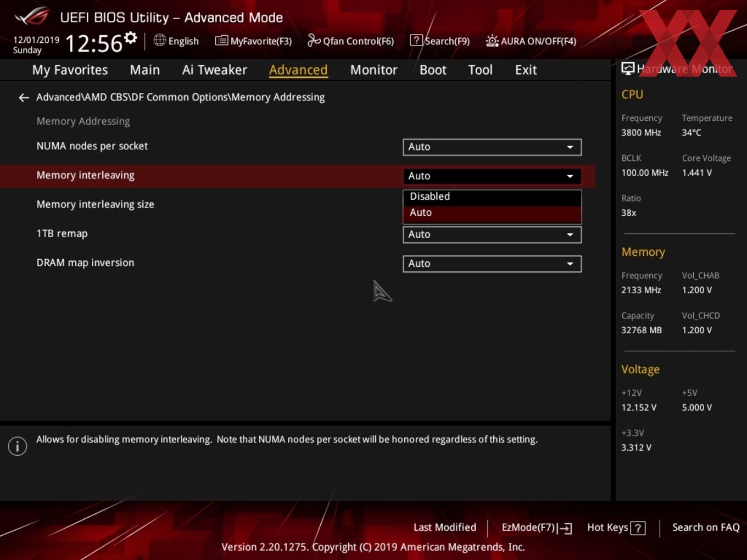
Task: Click the Qfan Control fan icon
Action: [x=314, y=40]
